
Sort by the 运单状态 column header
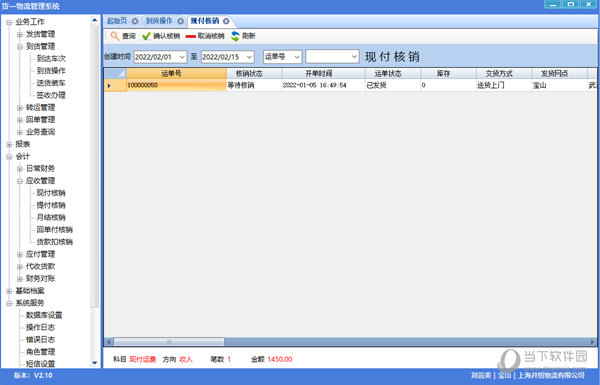click(393, 73)
